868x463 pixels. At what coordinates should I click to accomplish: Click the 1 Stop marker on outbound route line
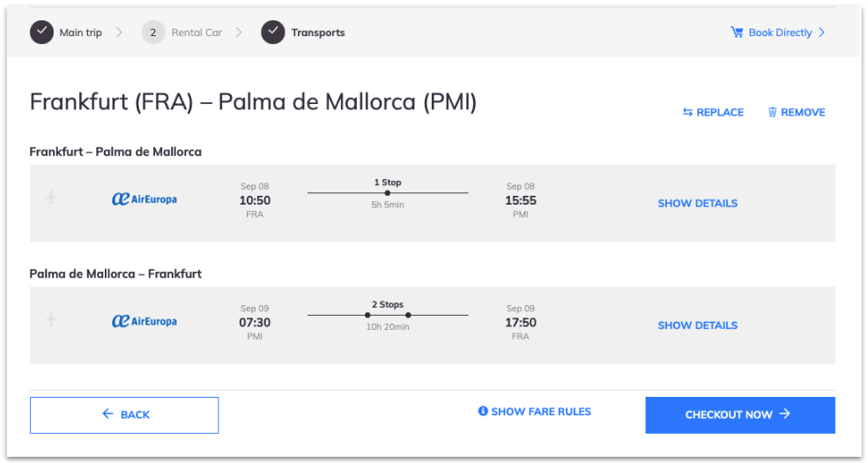[x=388, y=193]
